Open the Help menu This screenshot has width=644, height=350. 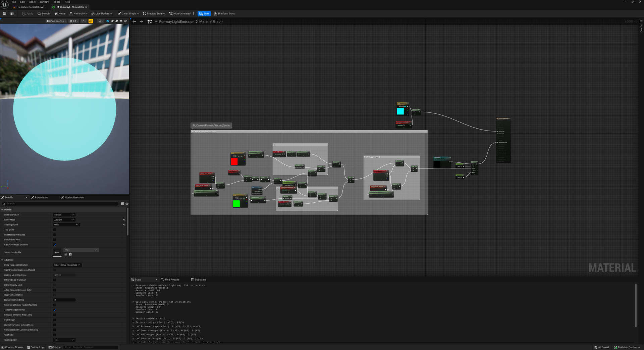(67, 2)
